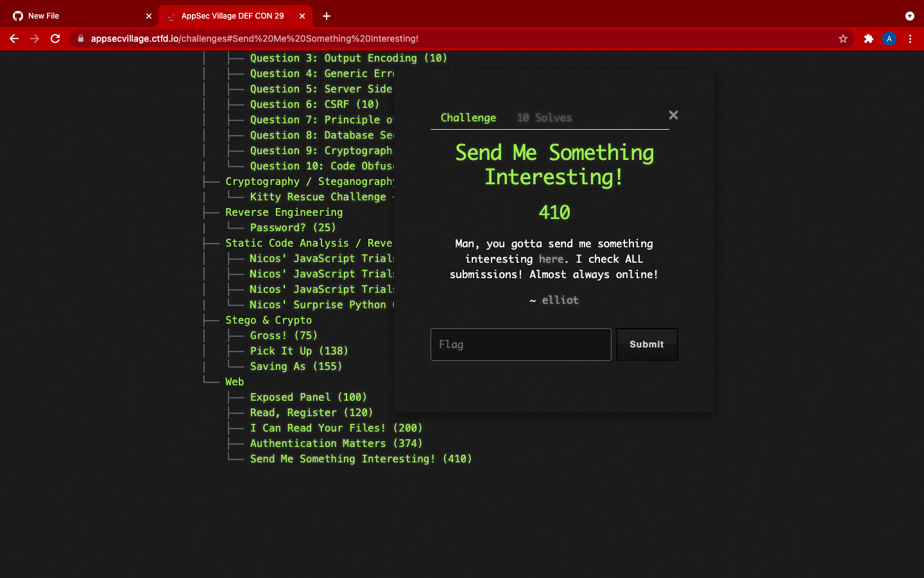Image resolution: width=924 pixels, height=578 pixels.
Task: Open Password? (25) challenge
Action: (293, 227)
